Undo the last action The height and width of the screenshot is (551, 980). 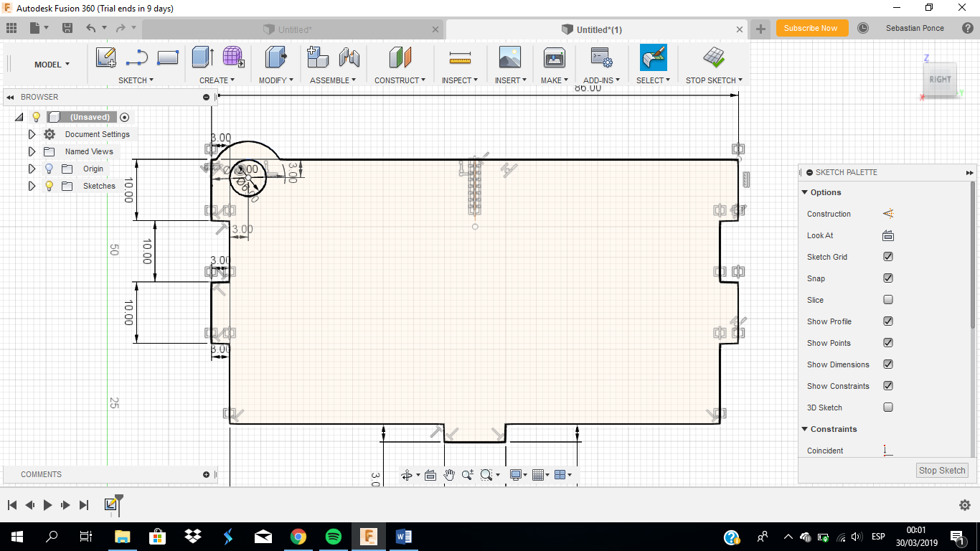pos(90,28)
